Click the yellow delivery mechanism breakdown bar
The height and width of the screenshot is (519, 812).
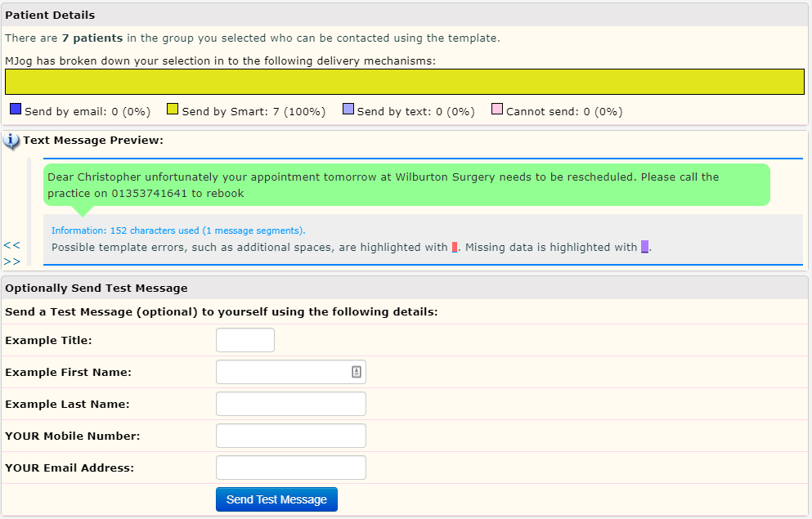click(405, 82)
